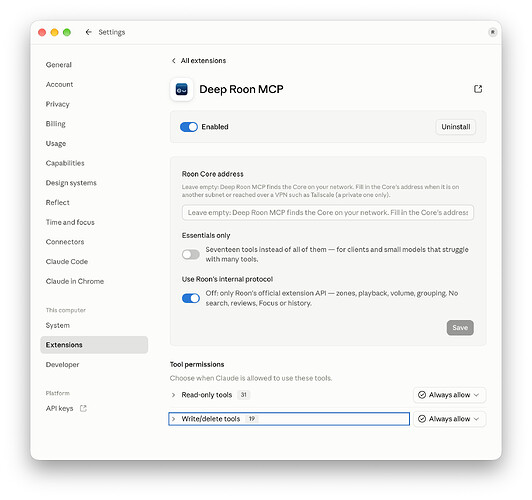
Task: Click the macOS green zoom window button
Action: click(x=67, y=32)
